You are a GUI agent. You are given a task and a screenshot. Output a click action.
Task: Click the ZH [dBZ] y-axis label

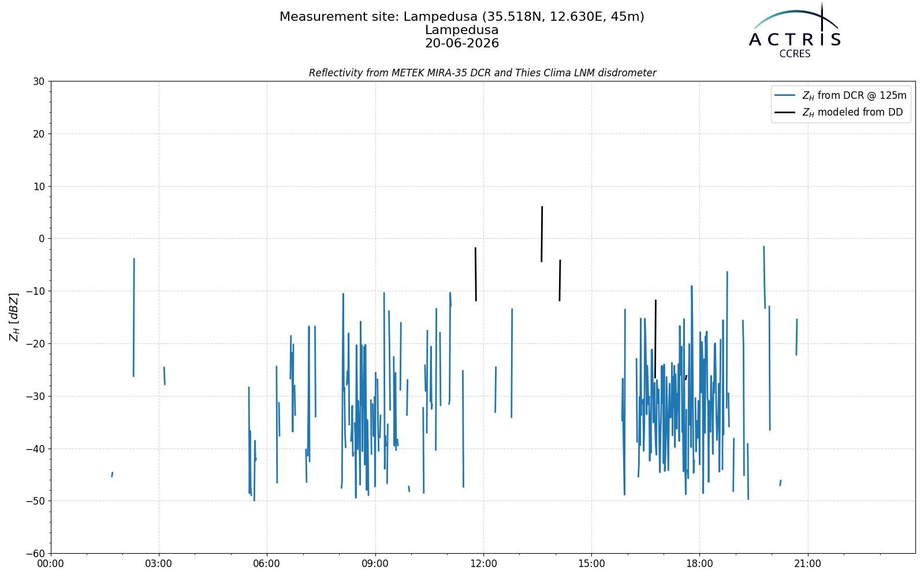(x=14, y=317)
